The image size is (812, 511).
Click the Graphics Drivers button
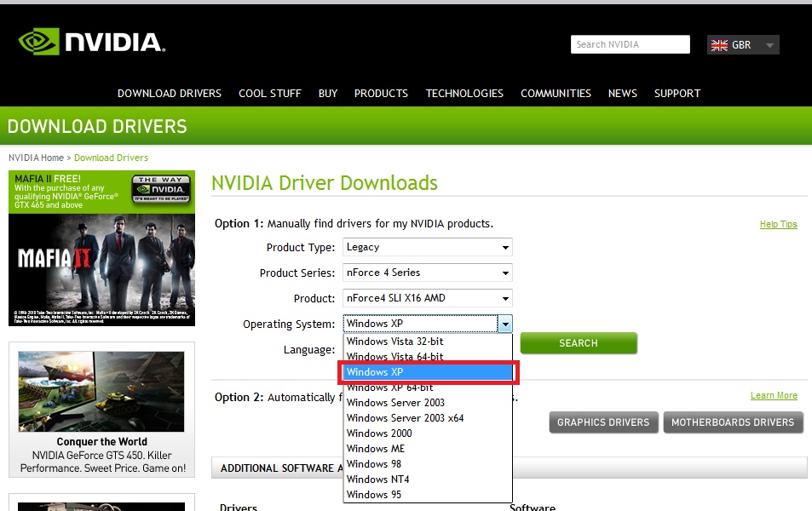click(603, 422)
